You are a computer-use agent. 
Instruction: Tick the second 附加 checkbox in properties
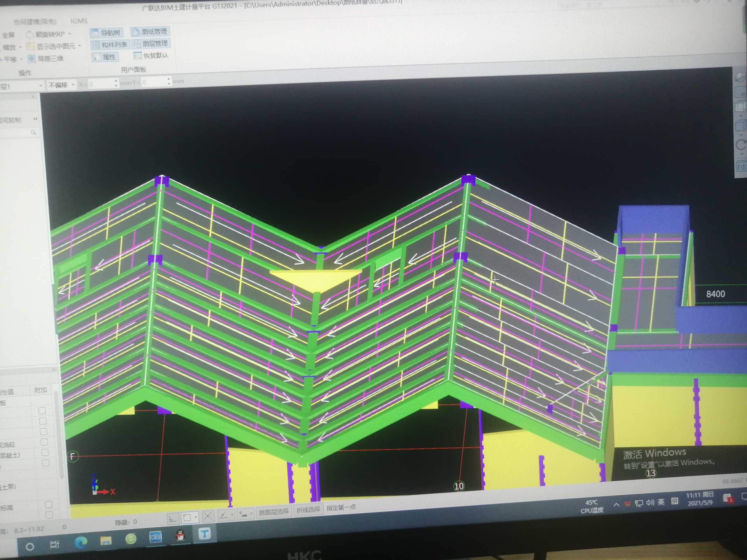[43, 421]
